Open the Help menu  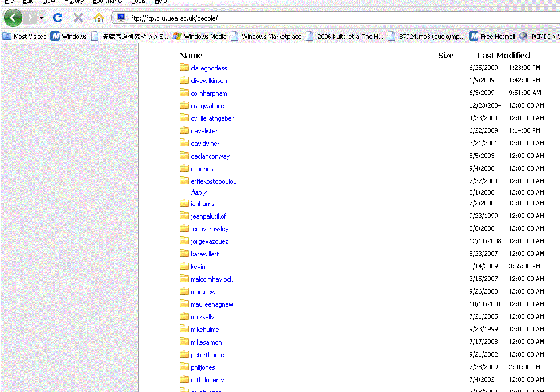point(161,2)
